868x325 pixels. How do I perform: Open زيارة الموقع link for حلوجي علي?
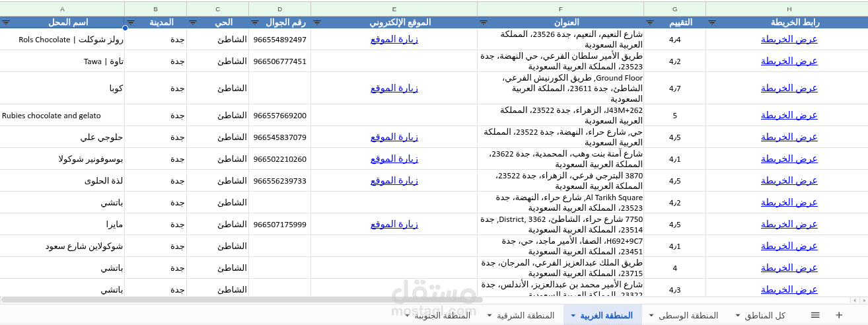pos(394,137)
